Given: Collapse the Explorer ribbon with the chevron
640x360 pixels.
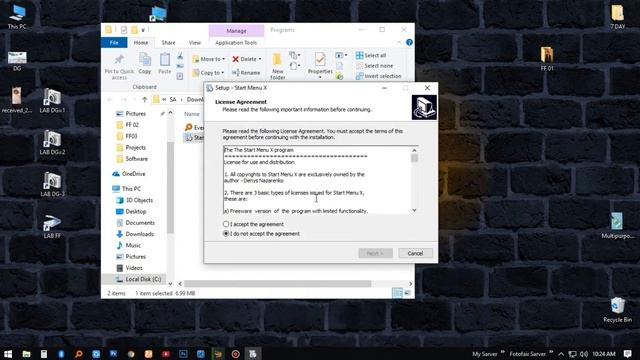Looking at the screenshot, I should [399, 42].
